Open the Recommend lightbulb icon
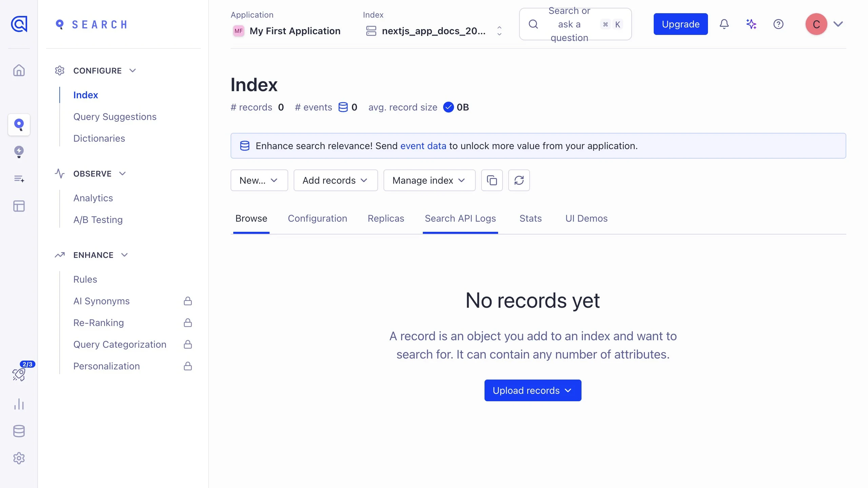Screen dimensions: 868x488 click(x=19, y=152)
